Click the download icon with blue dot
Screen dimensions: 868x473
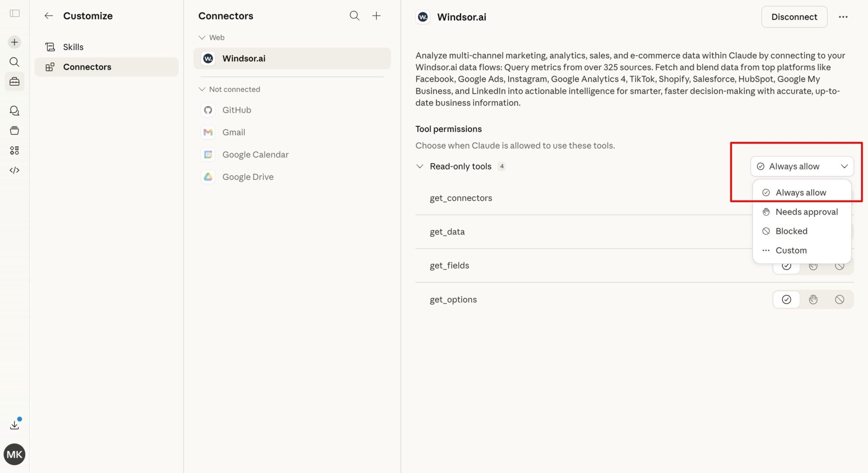coord(14,425)
